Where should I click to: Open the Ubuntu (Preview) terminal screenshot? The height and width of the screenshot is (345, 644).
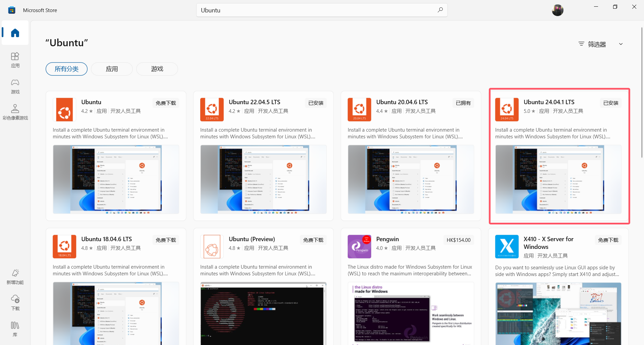[x=263, y=313]
